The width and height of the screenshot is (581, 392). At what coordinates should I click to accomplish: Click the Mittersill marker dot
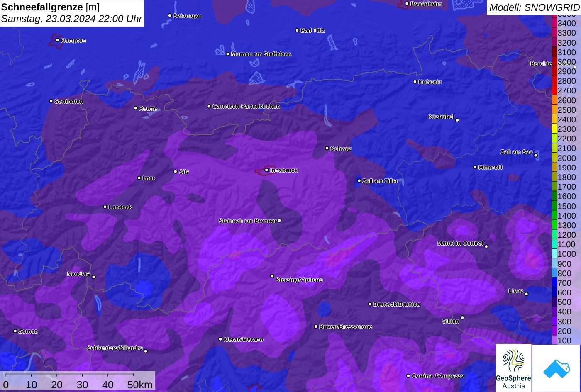[475, 167]
